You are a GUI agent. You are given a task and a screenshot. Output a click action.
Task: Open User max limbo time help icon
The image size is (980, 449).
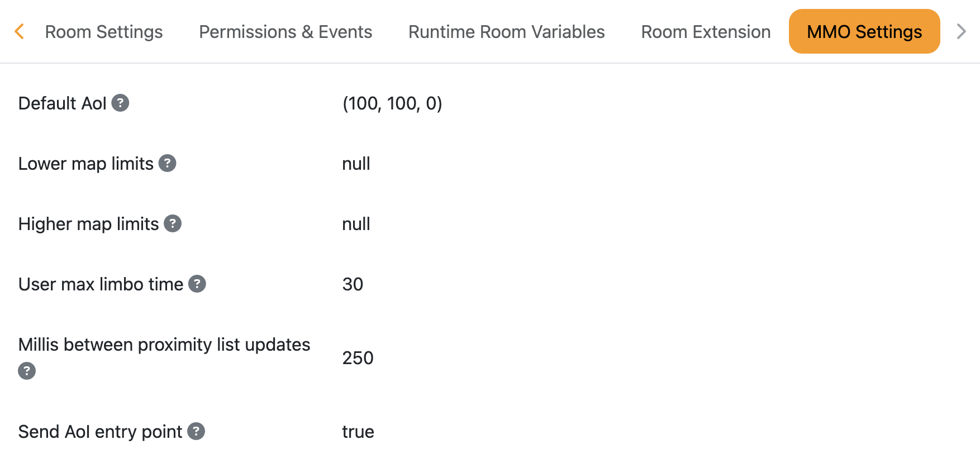197,284
